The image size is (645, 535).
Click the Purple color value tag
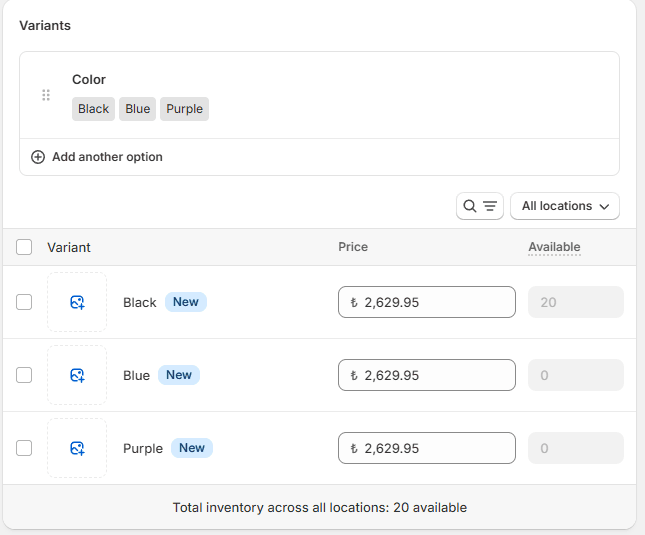pos(184,109)
